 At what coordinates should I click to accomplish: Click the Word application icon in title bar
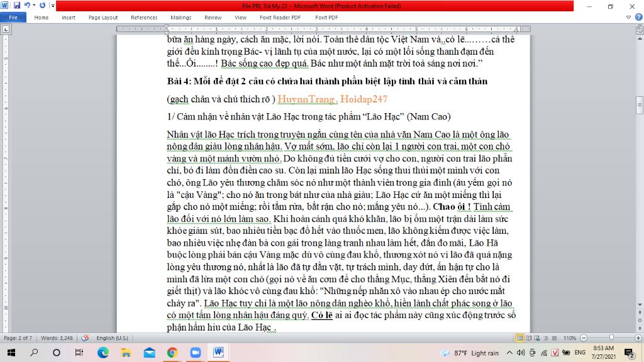[x=4, y=5]
